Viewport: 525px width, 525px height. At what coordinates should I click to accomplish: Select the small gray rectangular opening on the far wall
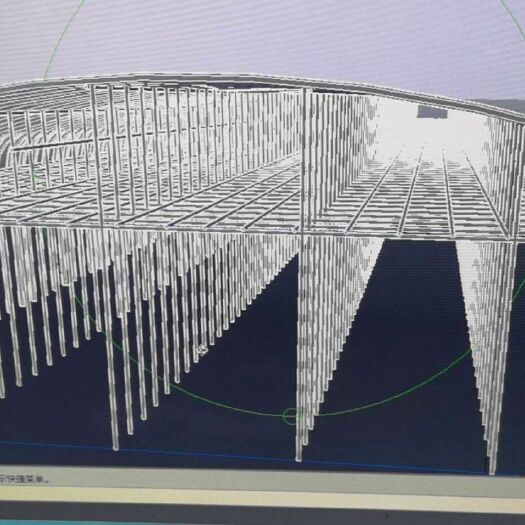click(x=432, y=111)
